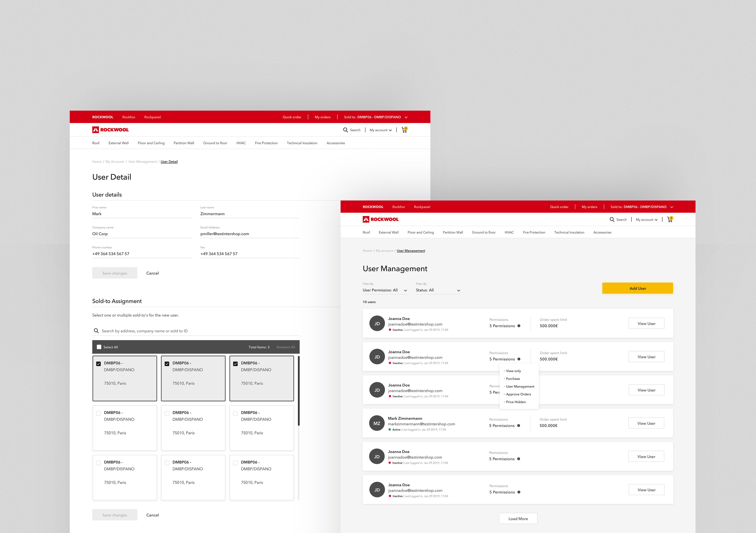The height and width of the screenshot is (533, 756).
Task: Open the User Permissions filter dropdown
Action: (x=385, y=290)
